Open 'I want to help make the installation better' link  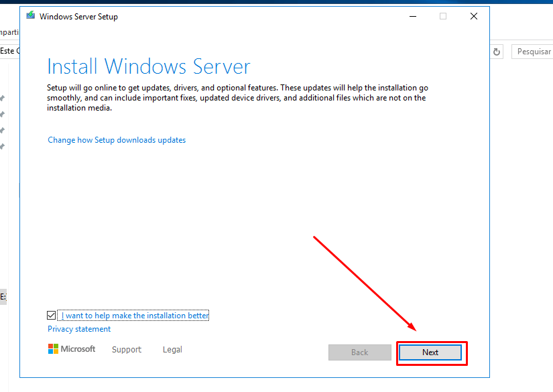point(135,316)
